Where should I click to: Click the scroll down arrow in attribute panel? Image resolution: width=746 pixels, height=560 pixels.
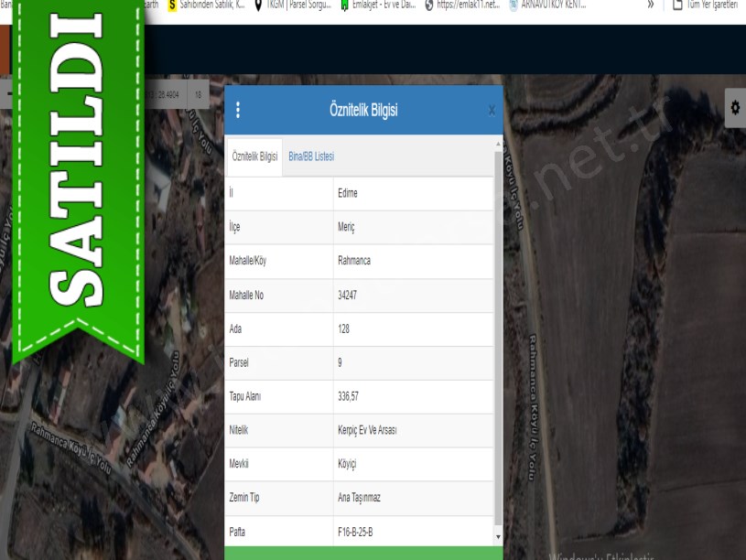[498, 537]
